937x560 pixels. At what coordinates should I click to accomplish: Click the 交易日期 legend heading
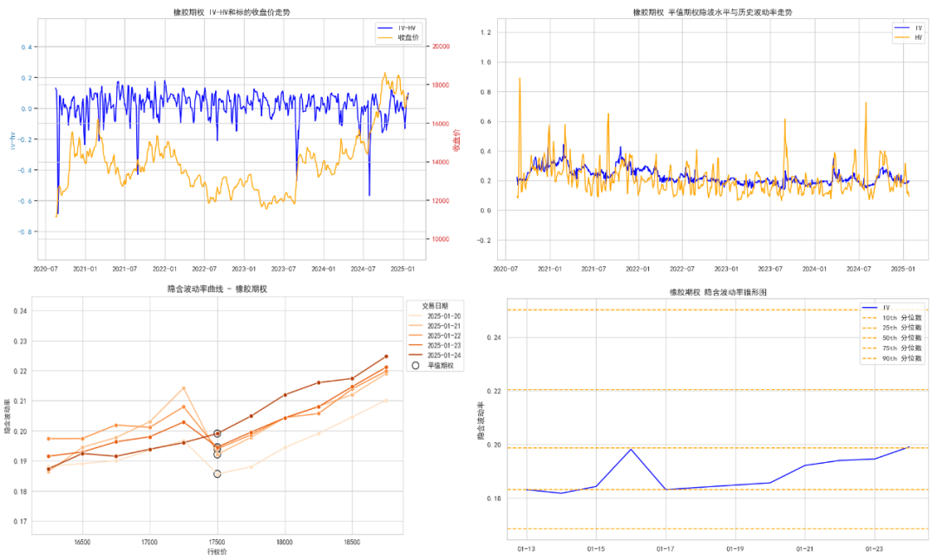point(435,306)
